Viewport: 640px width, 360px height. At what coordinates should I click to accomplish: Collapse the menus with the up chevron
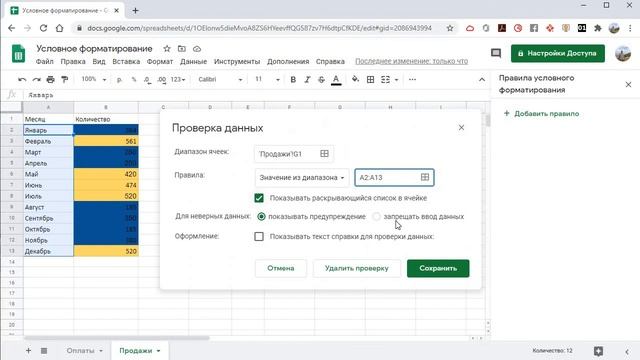[482, 80]
